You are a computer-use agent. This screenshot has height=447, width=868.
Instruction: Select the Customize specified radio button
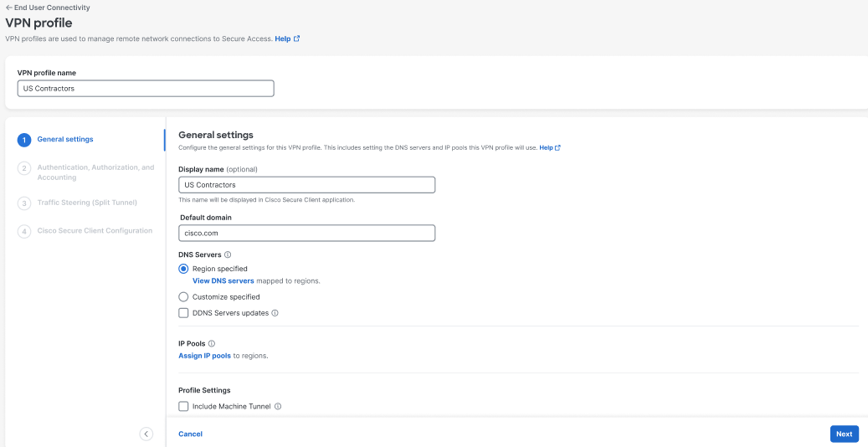click(x=183, y=297)
